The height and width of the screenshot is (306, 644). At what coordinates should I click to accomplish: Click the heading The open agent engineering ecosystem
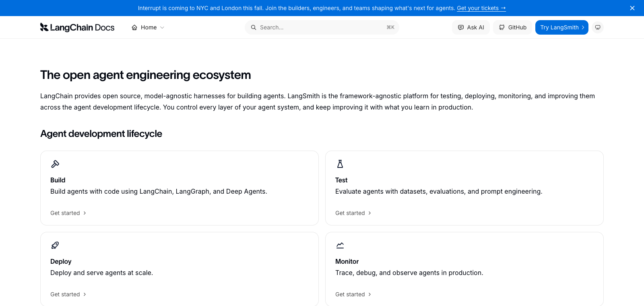pos(146,75)
